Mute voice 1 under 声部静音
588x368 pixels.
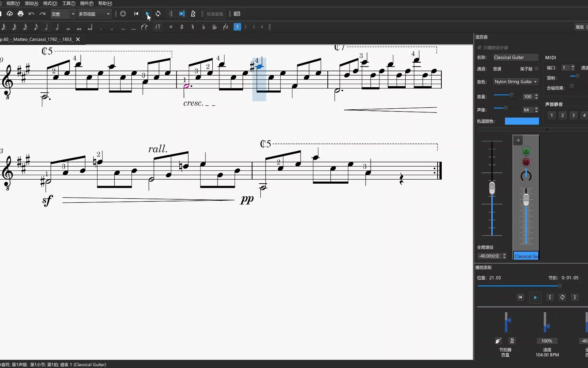552,115
